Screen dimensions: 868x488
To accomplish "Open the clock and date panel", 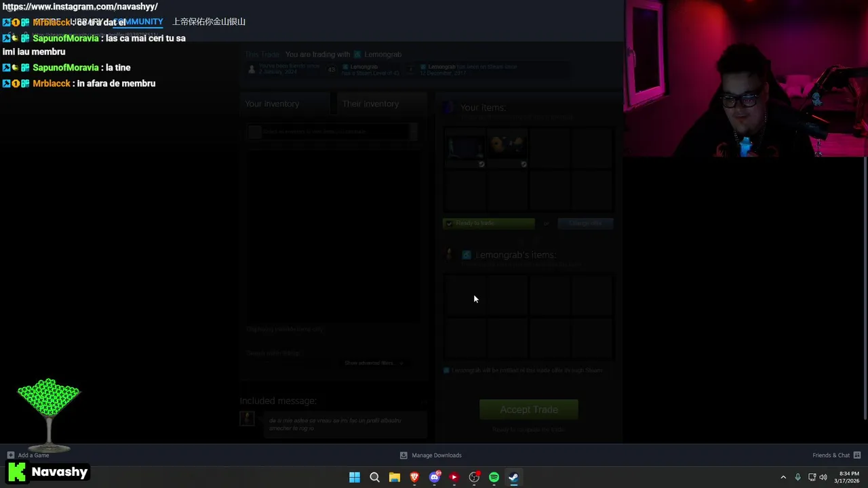I will tap(848, 477).
